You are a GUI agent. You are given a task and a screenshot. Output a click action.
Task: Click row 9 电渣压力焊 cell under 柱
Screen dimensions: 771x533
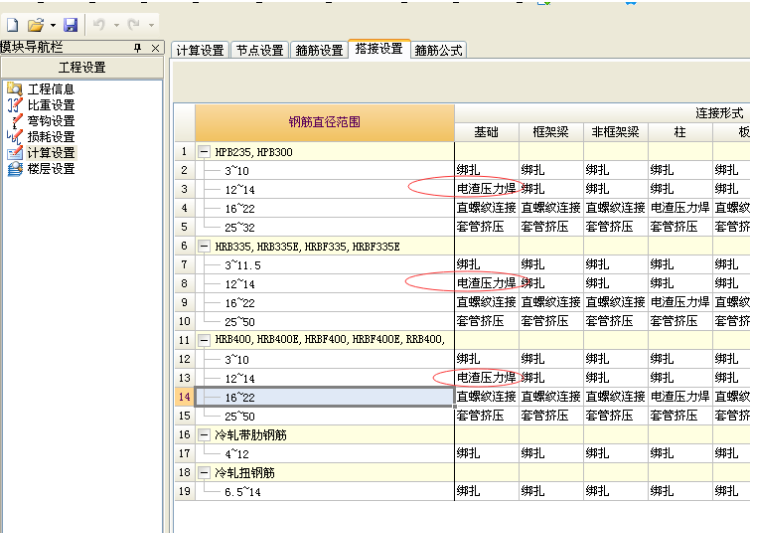click(680, 302)
